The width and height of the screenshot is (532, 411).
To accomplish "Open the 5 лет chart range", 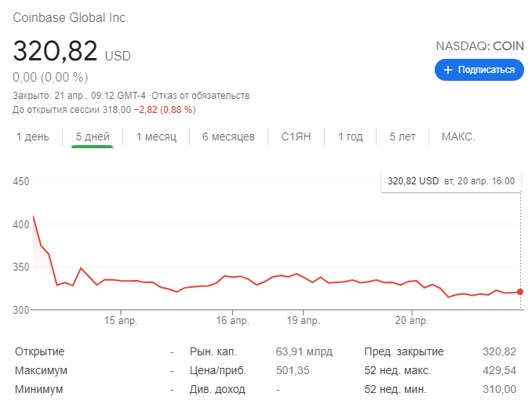I will [403, 136].
